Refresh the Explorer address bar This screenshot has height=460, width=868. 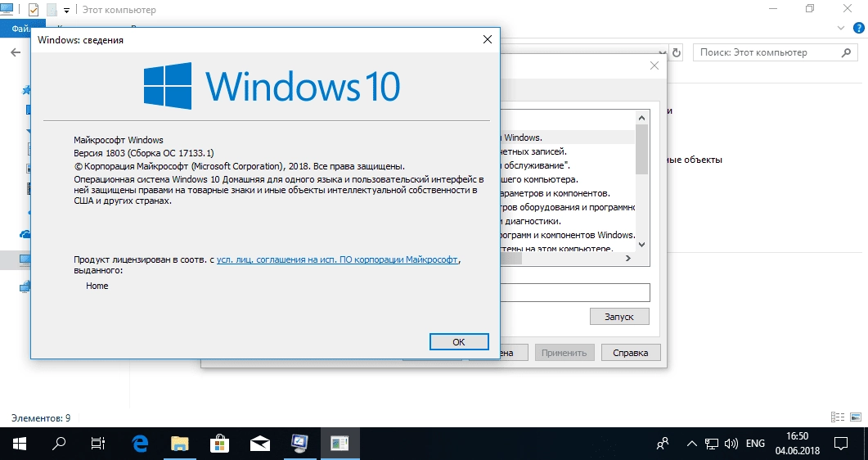click(x=677, y=52)
